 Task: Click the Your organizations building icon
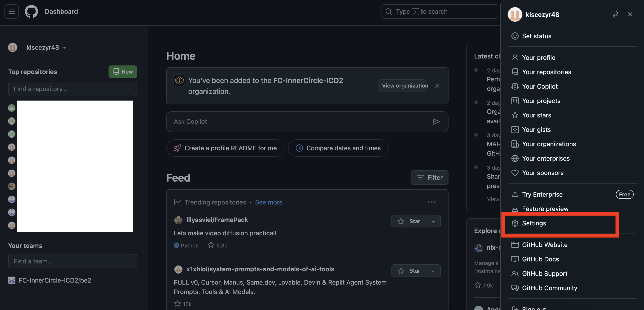[x=515, y=144]
